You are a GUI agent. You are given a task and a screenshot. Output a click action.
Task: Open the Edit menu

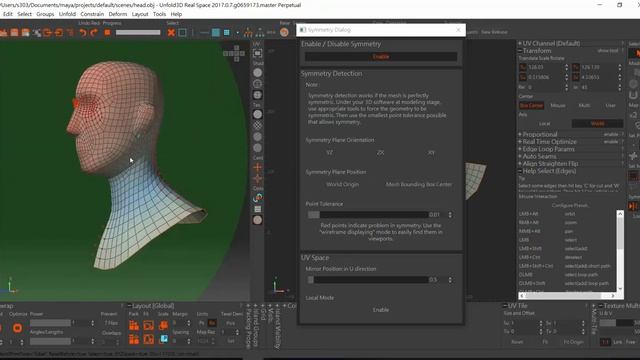pyautogui.click(x=8, y=14)
